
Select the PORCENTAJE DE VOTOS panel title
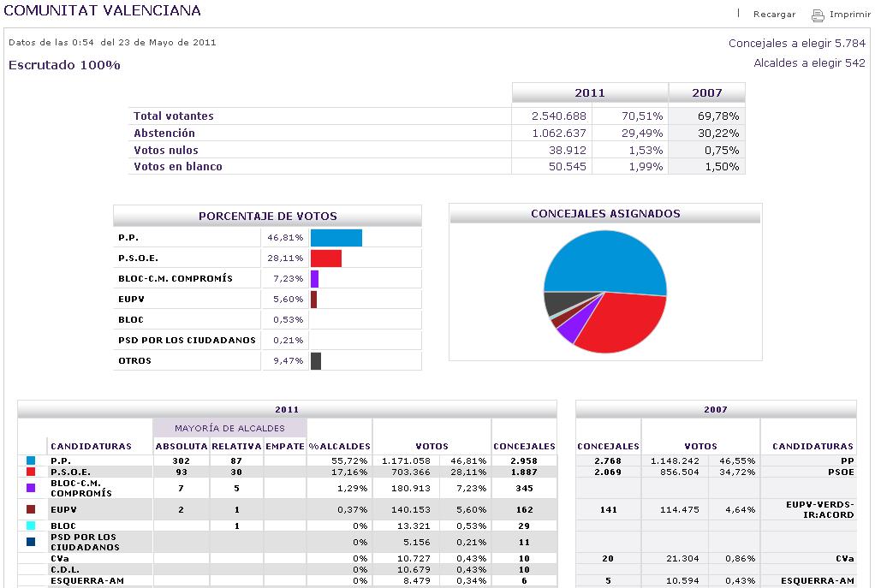coord(268,216)
